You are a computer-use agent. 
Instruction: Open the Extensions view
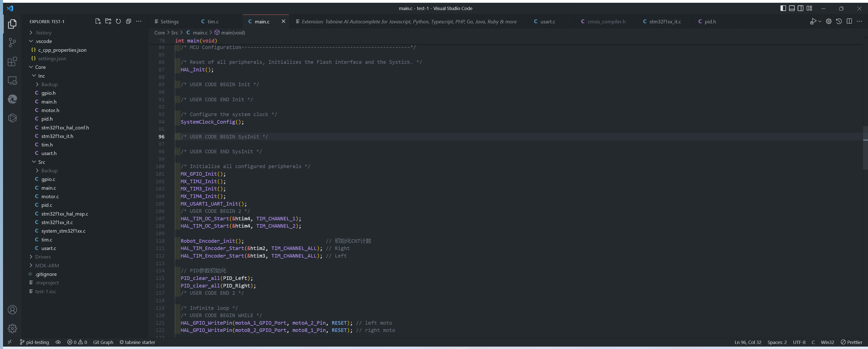click(x=13, y=61)
